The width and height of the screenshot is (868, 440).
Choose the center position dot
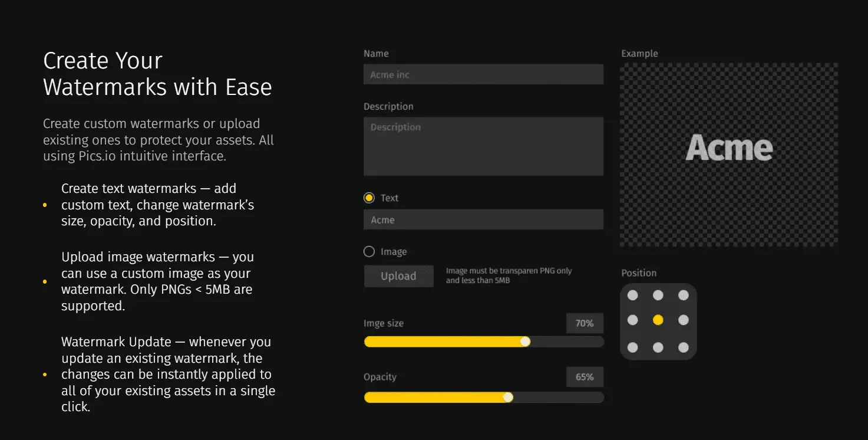(x=658, y=320)
